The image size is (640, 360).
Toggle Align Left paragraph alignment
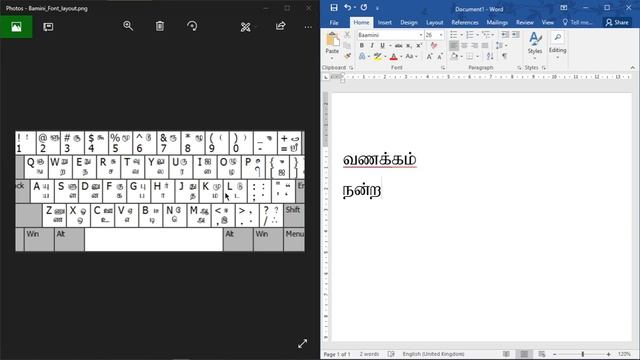[453, 46]
